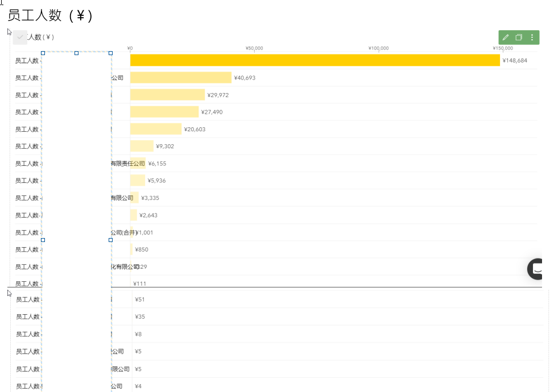Click the ¥40,693 bar in chart
The width and height of the screenshot is (550, 392).
point(180,78)
